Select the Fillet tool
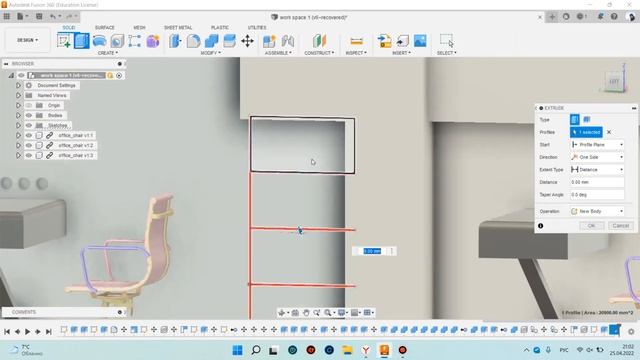Image resolution: width=640 pixels, height=360 pixels. click(x=193, y=41)
